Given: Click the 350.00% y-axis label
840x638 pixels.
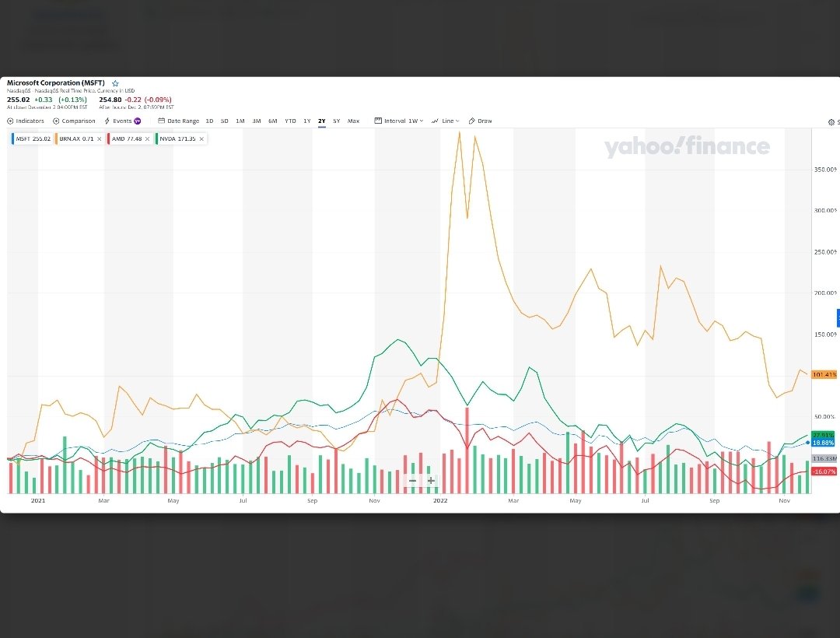Looking at the screenshot, I should pos(825,170).
